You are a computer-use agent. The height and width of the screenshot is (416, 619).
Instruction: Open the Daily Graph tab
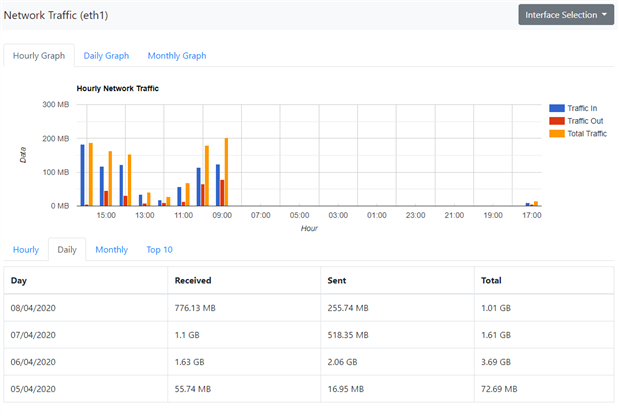pyautogui.click(x=106, y=56)
